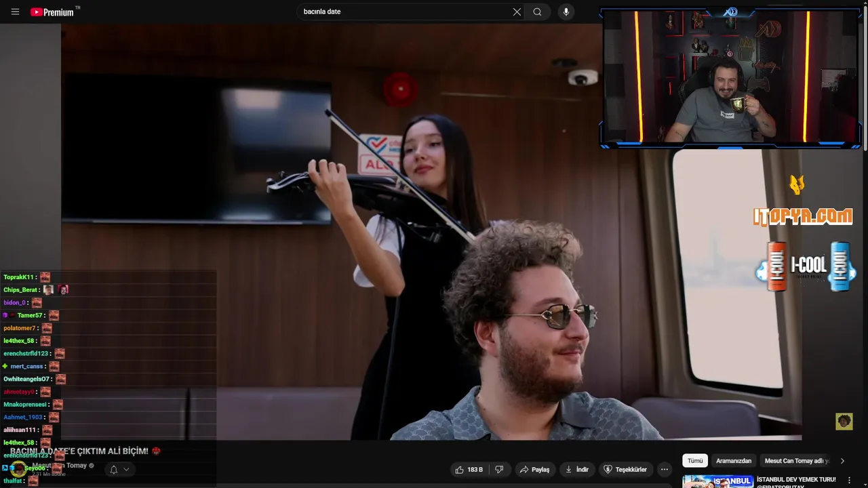Clear the search query with the X
This screenshot has width=868, height=488.
(517, 12)
